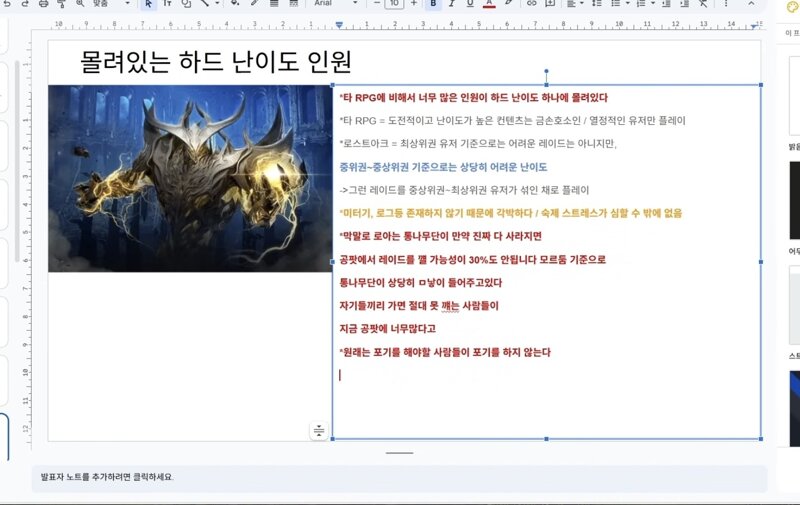Open line and paragraph spacing options
The height and width of the screenshot is (505, 800).
(596, 4)
